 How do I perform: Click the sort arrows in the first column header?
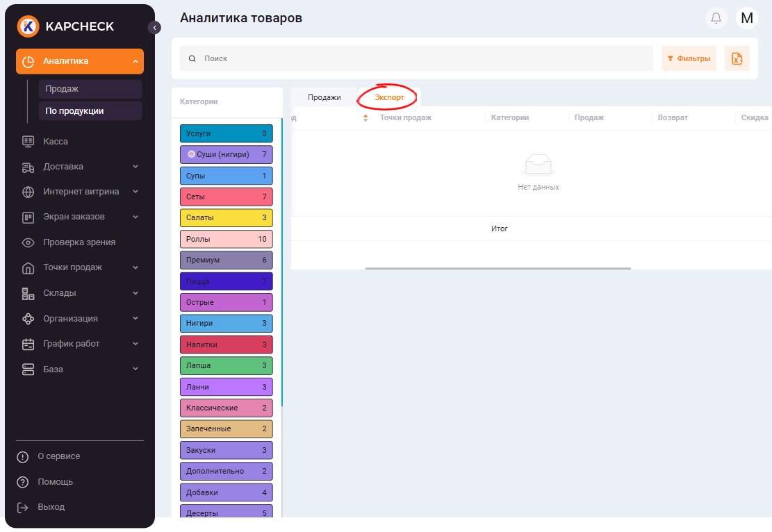coord(366,118)
